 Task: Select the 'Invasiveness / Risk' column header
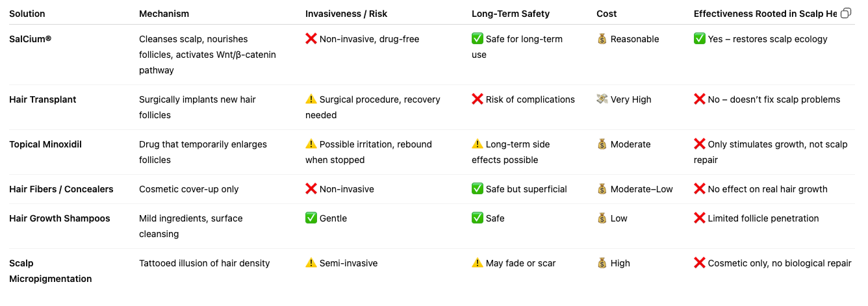346,14
